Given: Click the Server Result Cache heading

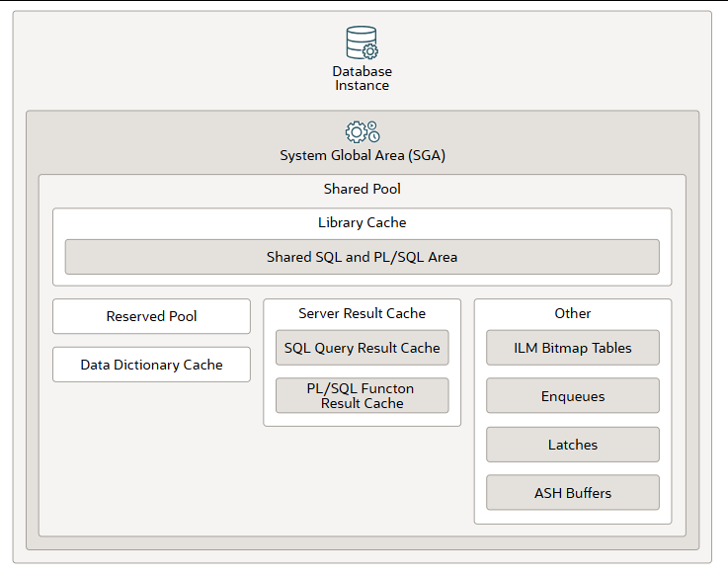Looking at the screenshot, I should coord(363,313).
